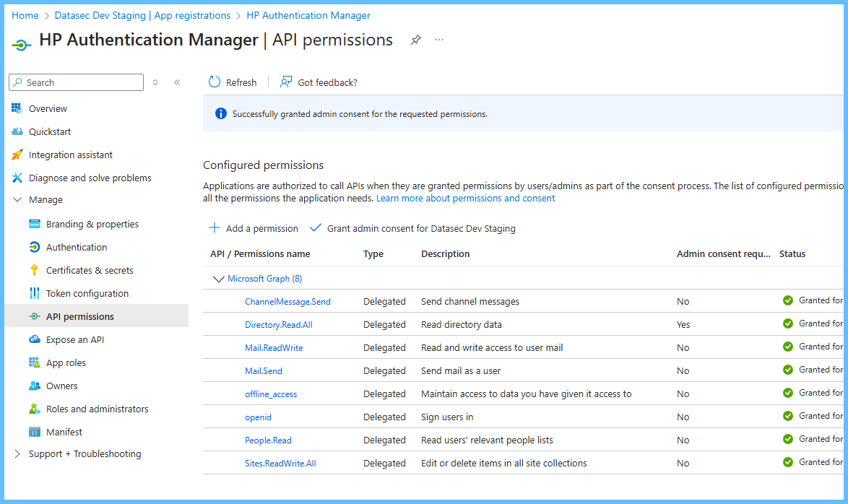Click the Refresh icon in toolbar

pyautogui.click(x=215, y=82)
